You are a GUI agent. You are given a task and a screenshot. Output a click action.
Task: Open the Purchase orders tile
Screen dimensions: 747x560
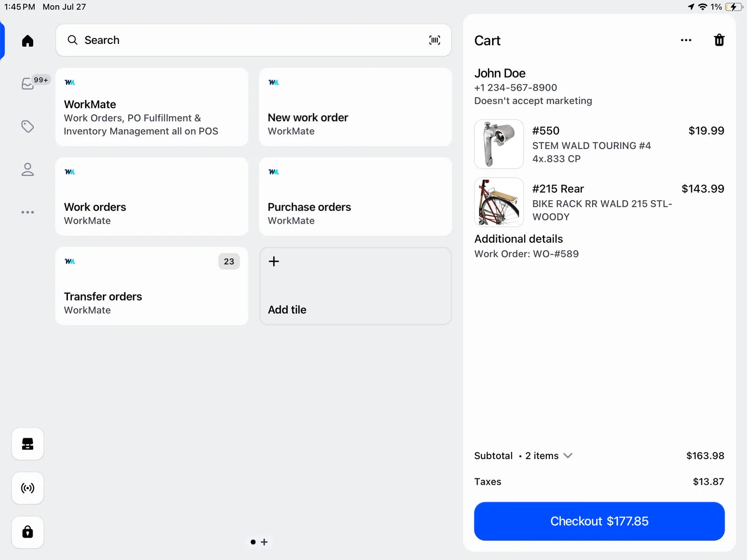(x=355, y=196)
